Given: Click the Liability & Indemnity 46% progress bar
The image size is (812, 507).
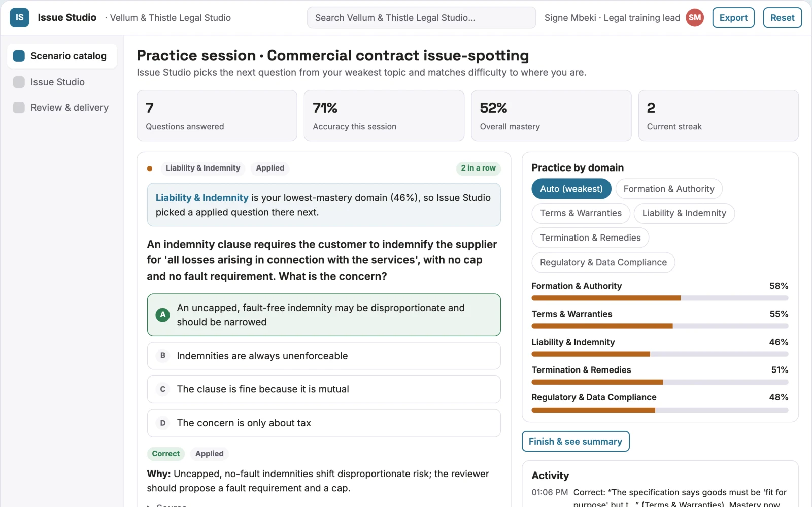Looking at the screenshot, I should (x=660, y=354).
